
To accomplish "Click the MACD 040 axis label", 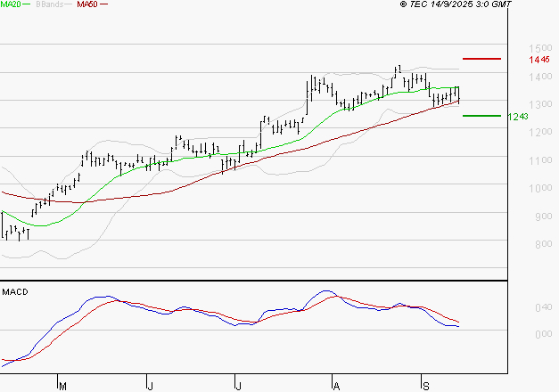I will point(544,307).
